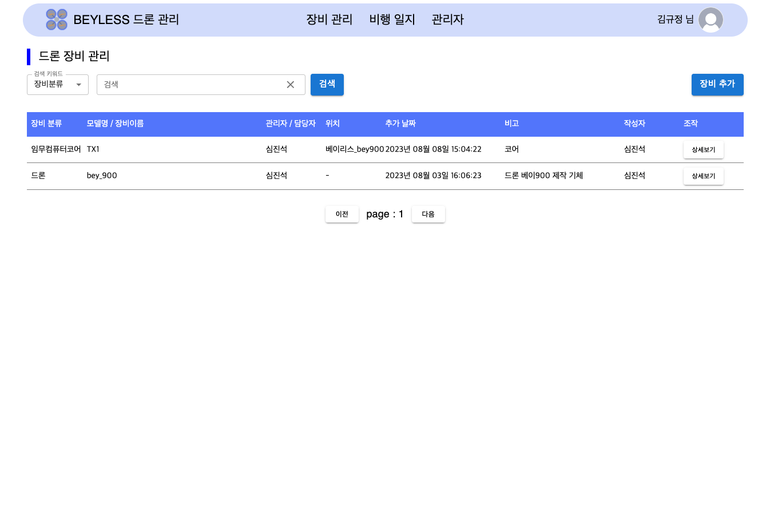Click the 장비 분류 column header
The image size is (770, 532).
coord(46,124)
